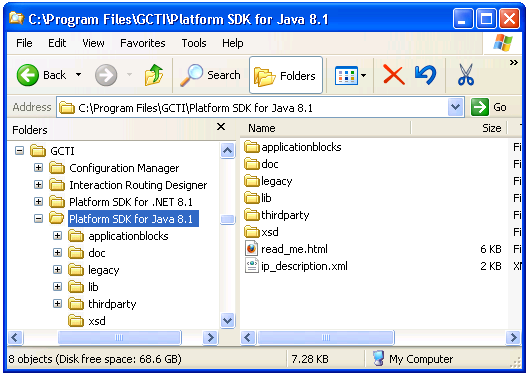Open the Views dropdown arrow
The width and height of the screenshot is (529, 375).
pyautogui.click(x=363, y=76)
